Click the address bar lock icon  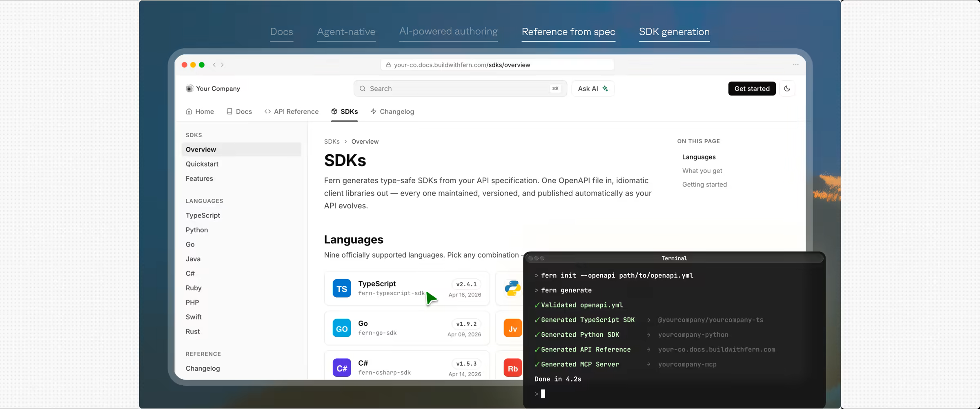pyautogui.click(x=388, y=65)
